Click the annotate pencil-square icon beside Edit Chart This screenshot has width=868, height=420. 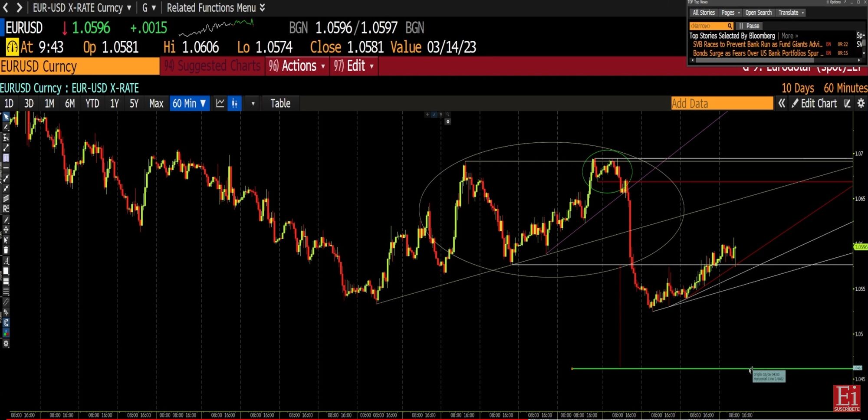click(847, 103)
